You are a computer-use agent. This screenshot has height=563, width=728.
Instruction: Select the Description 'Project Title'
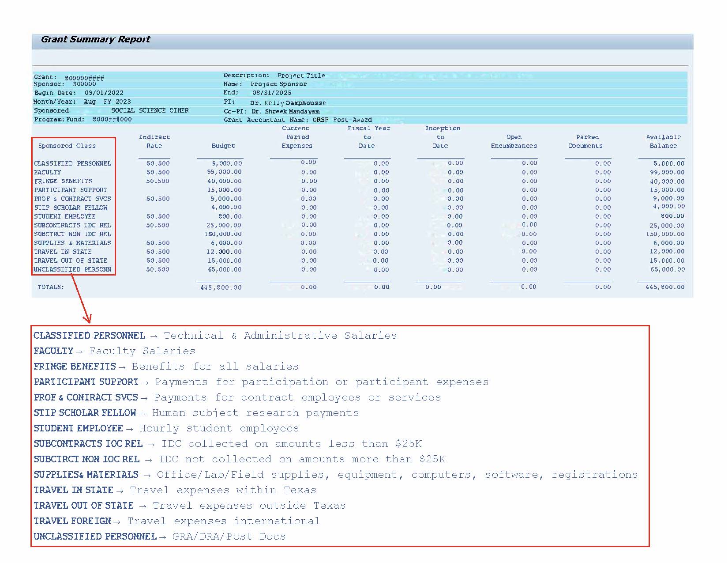tap(301, 76)
